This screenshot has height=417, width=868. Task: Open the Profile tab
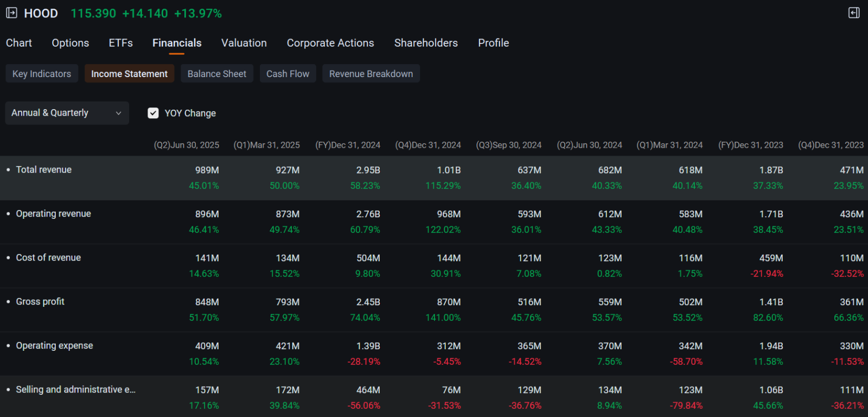494,43
